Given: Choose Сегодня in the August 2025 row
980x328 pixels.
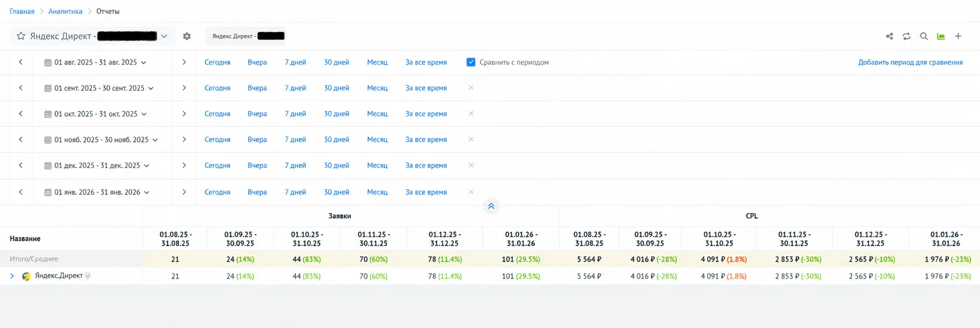Looking at the screenshot, I should point(218,62).
